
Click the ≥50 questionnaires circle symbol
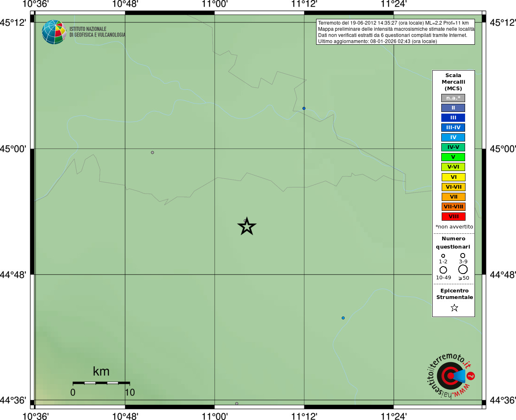point(463,269)
